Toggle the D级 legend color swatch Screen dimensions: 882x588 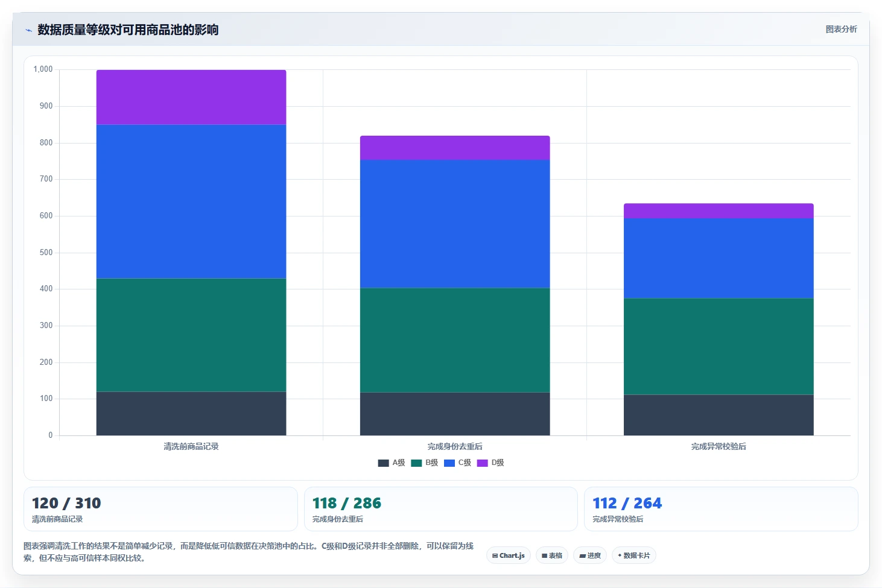482,463
